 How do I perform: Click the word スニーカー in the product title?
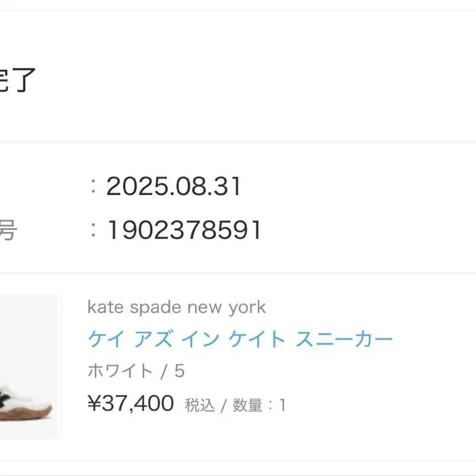(x=344, y=339)
